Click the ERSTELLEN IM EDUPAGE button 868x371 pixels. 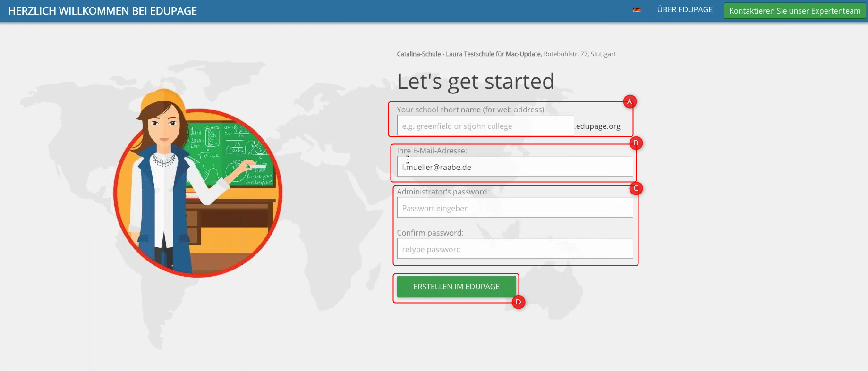click(x=456, y=287)
